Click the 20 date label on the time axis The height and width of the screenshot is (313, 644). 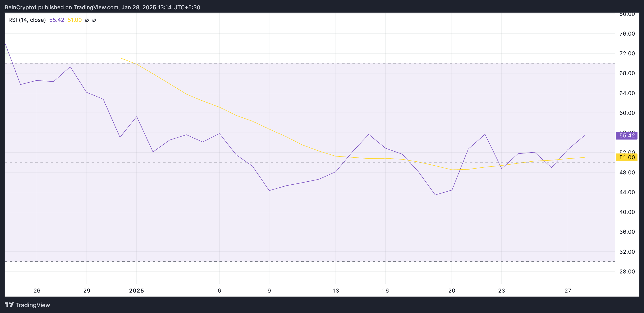coord(451,290)
